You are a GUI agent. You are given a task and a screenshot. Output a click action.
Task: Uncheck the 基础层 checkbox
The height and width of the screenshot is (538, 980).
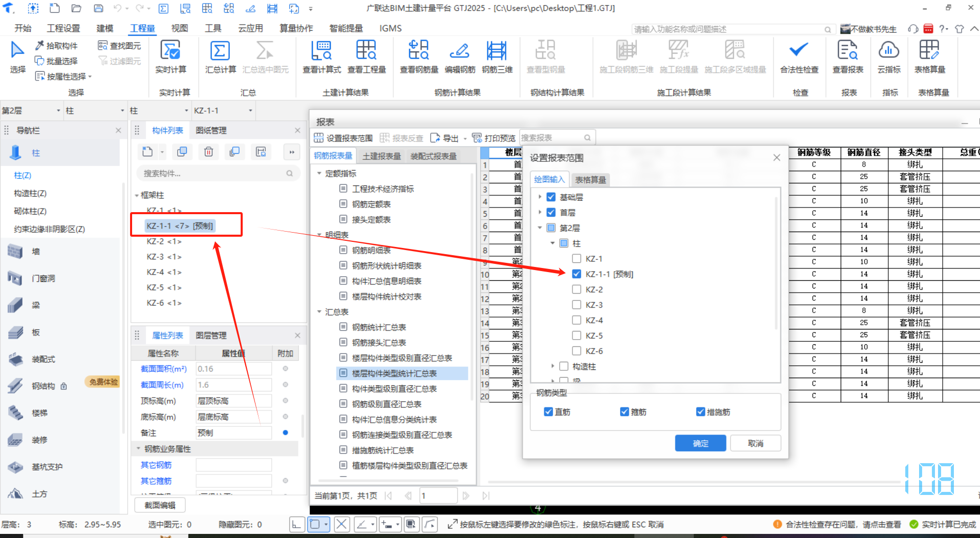(551, 197)
